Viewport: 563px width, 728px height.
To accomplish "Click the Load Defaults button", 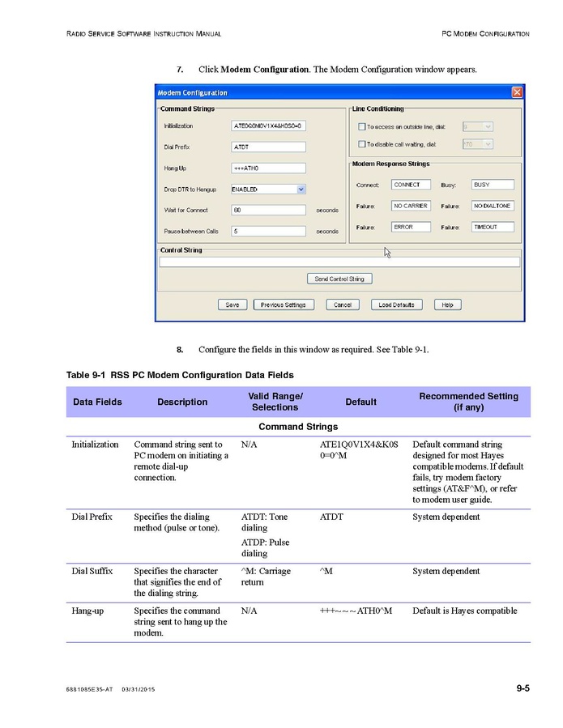I will (396, 304).
